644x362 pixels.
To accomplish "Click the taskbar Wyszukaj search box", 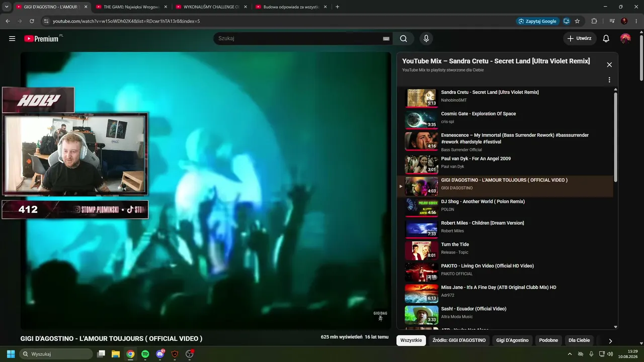I will coord(56,354).
